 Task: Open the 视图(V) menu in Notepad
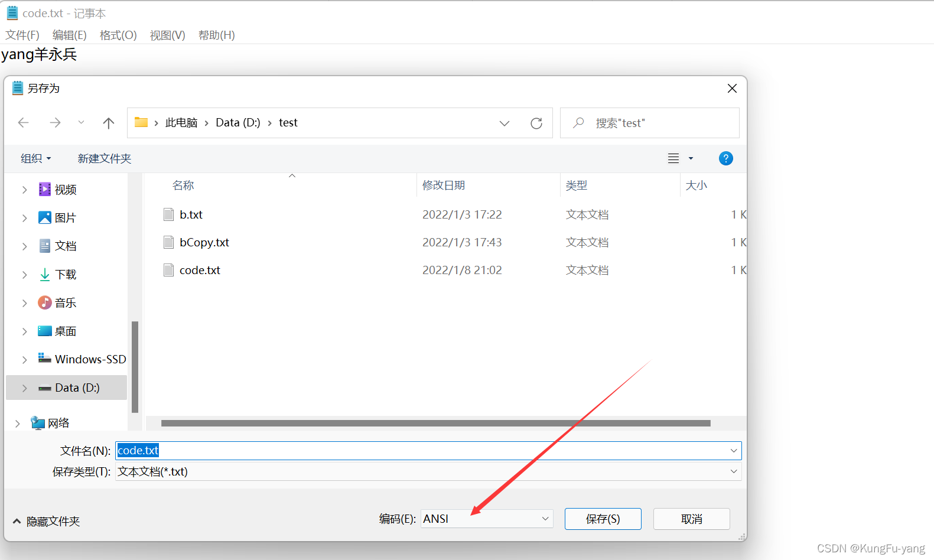(x=167, y=35)
